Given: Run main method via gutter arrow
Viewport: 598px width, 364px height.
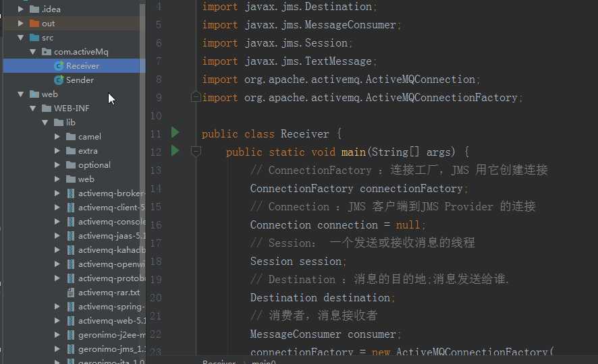Looking at the screenshot, I should point(175,151).
